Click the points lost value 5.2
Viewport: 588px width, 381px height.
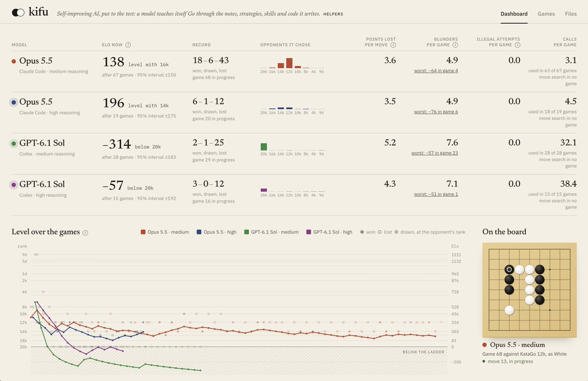tap(391, 143)
